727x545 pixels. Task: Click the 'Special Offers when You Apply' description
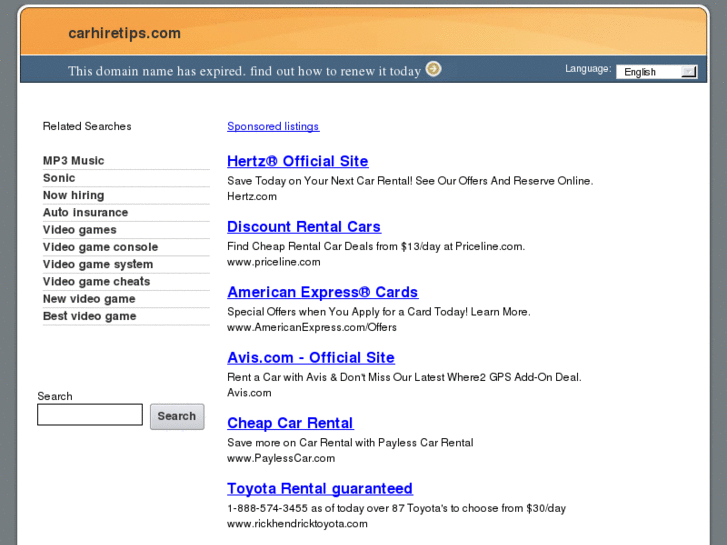[x=379, y=311]
